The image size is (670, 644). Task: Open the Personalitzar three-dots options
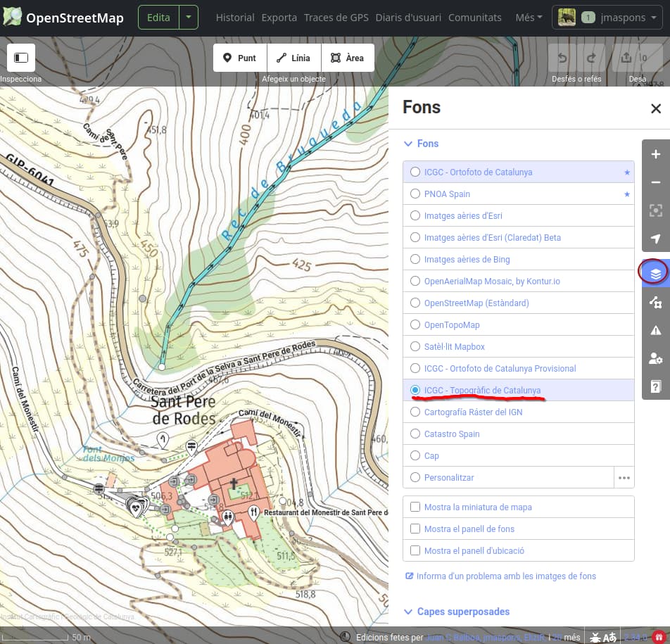click(x=624, y=477)
